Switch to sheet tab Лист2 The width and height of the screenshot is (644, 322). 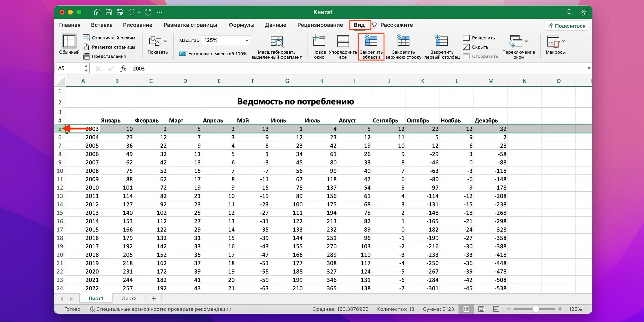pyautogui.click(x=129, y=298)
